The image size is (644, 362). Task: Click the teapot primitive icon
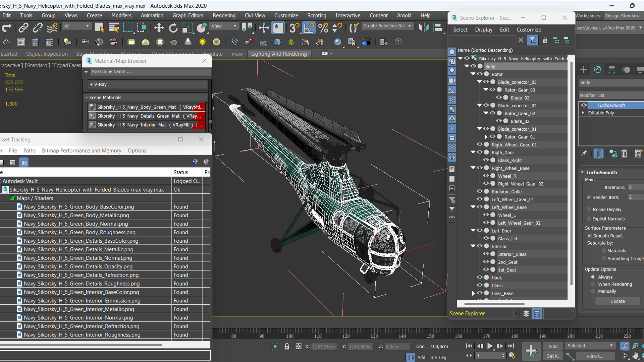(174, 42)
